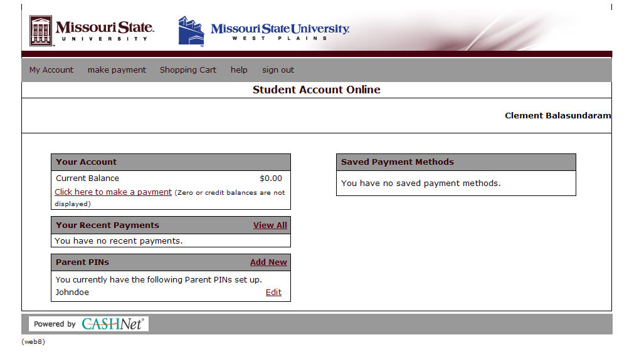The width and height of the screenshot is (644, 362).
Task: Go to make payment in navigation bar
Action: click(117, 70)
